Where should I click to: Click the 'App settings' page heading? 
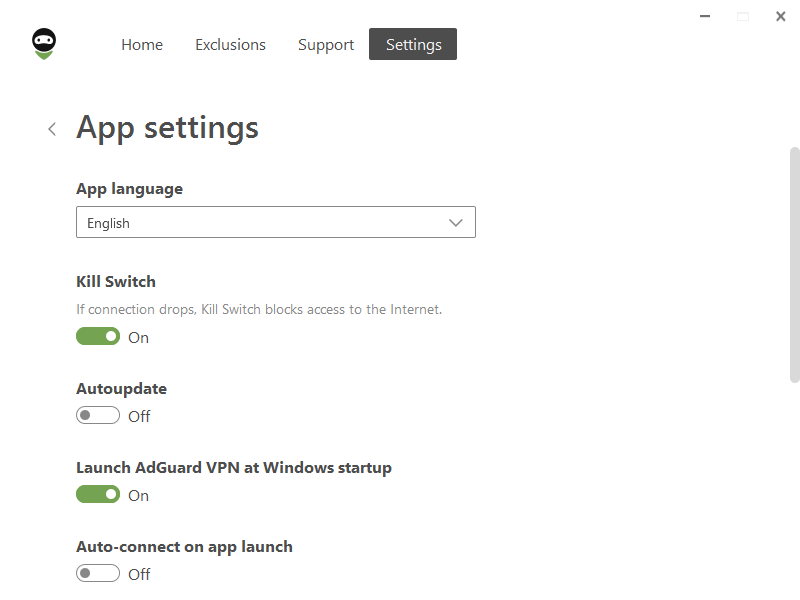pos(167,128)
